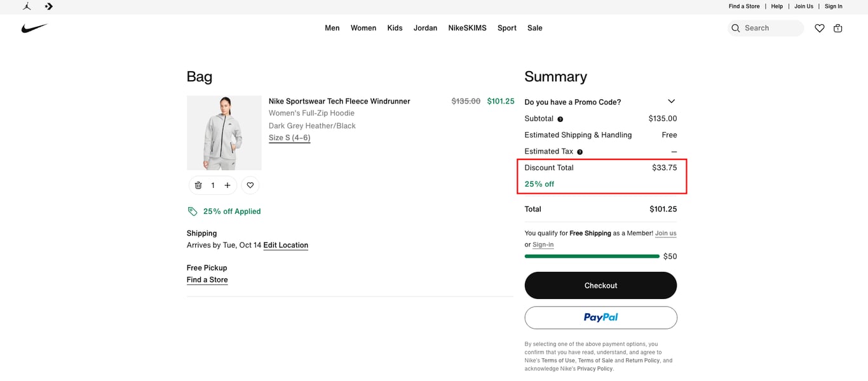
Task: Click the Subtotal info tooltip icon
Action: 562,119
